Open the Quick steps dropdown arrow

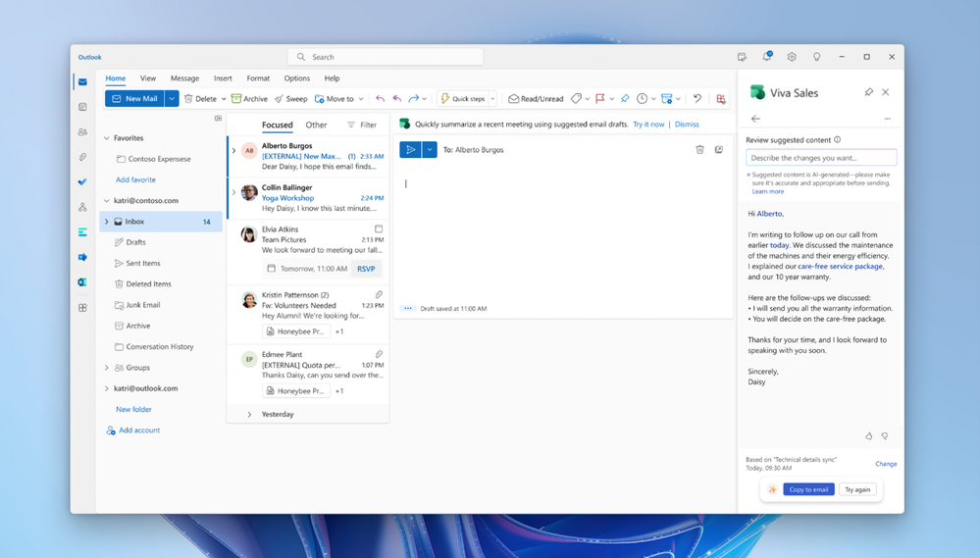[x=492, y=99]
